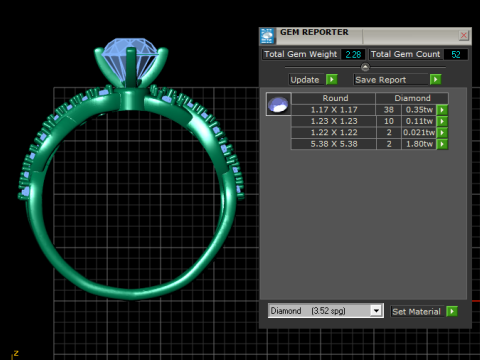Click the 0.021tw weight cell
The height and width of the screenshot is (360, 480).
[x=419, y=132]
